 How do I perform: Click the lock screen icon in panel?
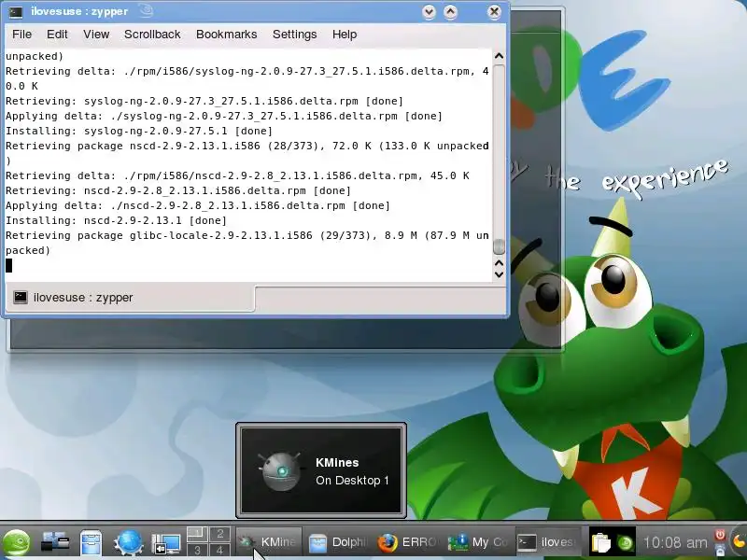(720, 549)
